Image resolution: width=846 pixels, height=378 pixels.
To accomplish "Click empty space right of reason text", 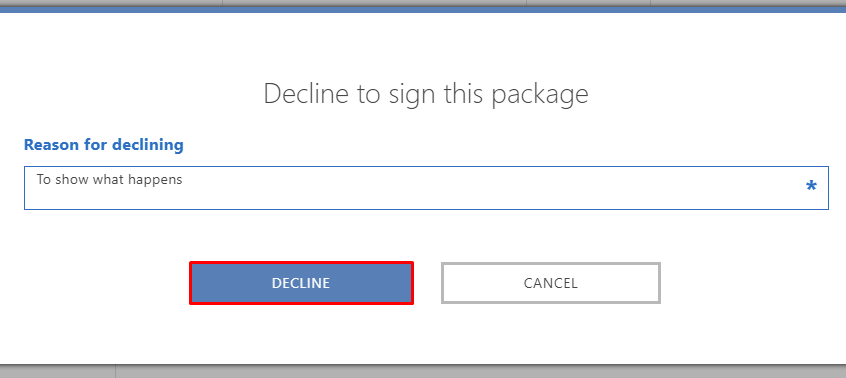I will (486, 188).
